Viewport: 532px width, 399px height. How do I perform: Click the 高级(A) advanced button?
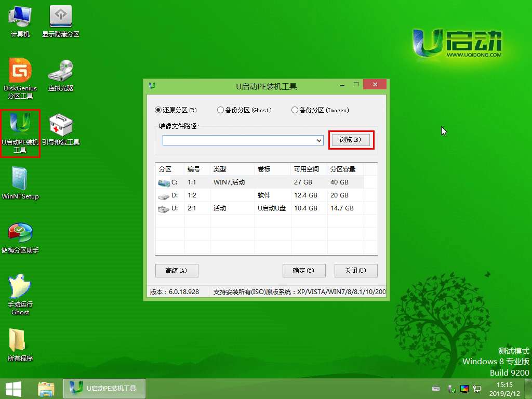pyautogui.click(x=177, y=270)
